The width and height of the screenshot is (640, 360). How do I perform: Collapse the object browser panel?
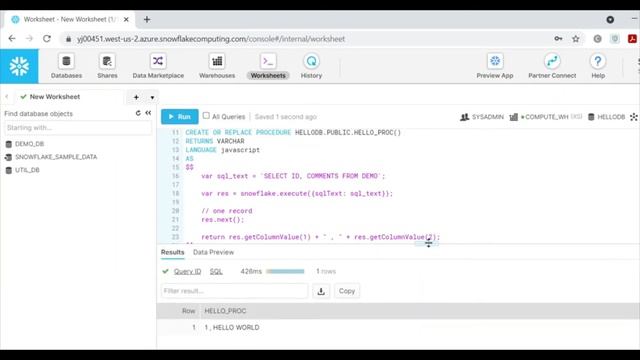(x=148, y=113)
